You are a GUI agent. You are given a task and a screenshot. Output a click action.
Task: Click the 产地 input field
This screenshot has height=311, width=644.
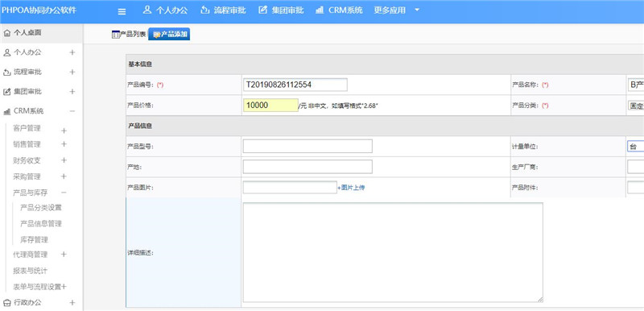[x=308, y=167]
